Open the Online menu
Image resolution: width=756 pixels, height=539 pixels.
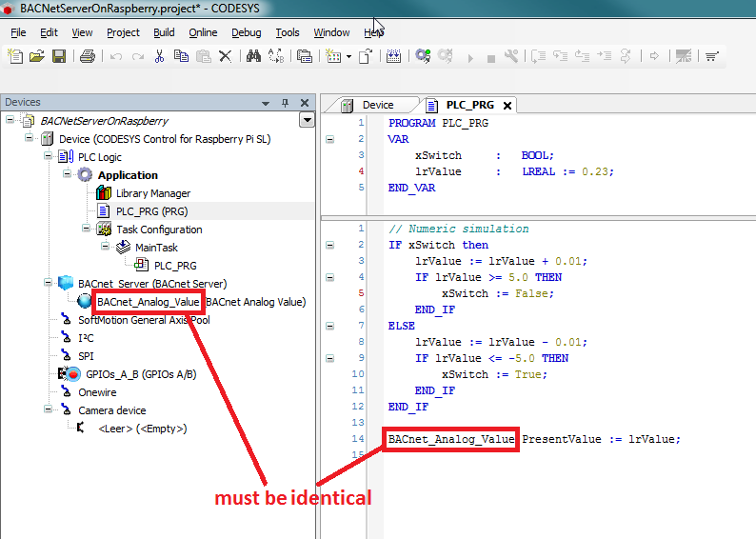click(x=203, y=32)
